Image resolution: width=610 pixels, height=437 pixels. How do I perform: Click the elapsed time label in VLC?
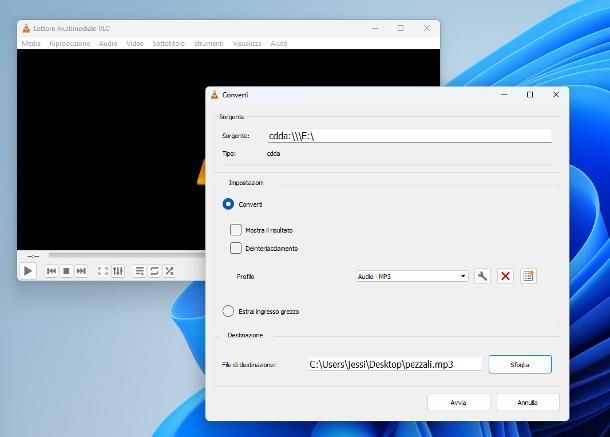point(33,256)
